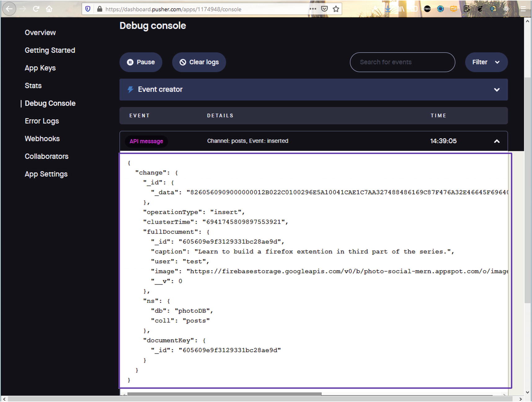The height and width of the screenshot is (402, 532).
Task: Open App Keys in the sidebar
Action: 40,68
